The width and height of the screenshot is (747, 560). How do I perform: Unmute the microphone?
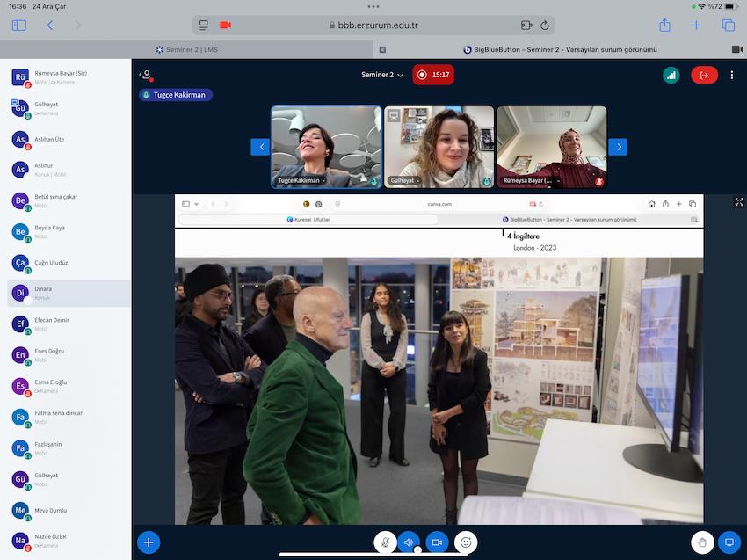(384, 542)
